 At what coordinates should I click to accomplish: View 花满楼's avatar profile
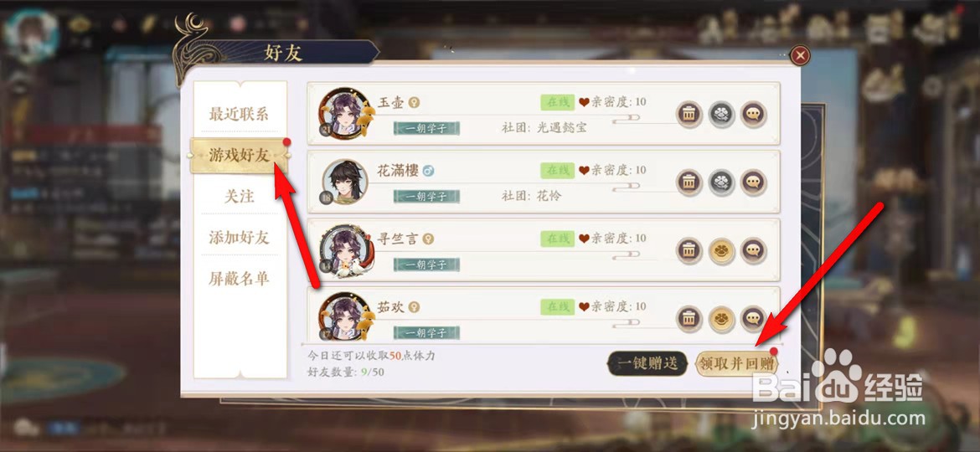click(345, 182)
